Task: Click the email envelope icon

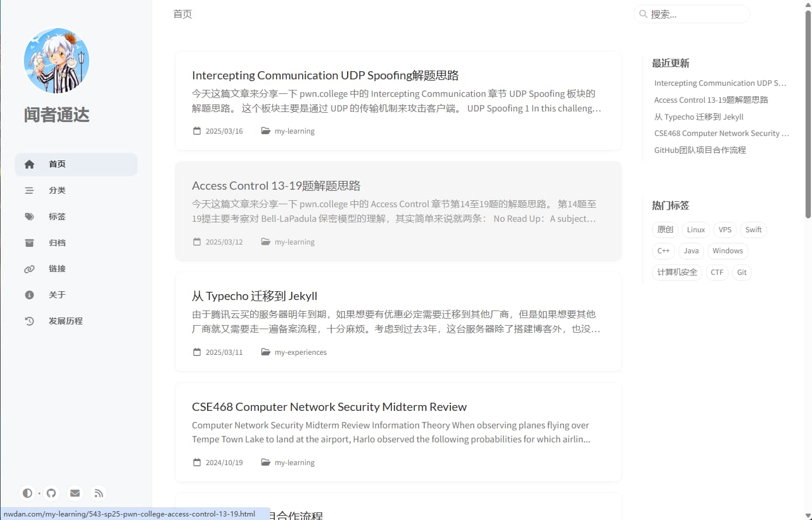Action: 75,493
